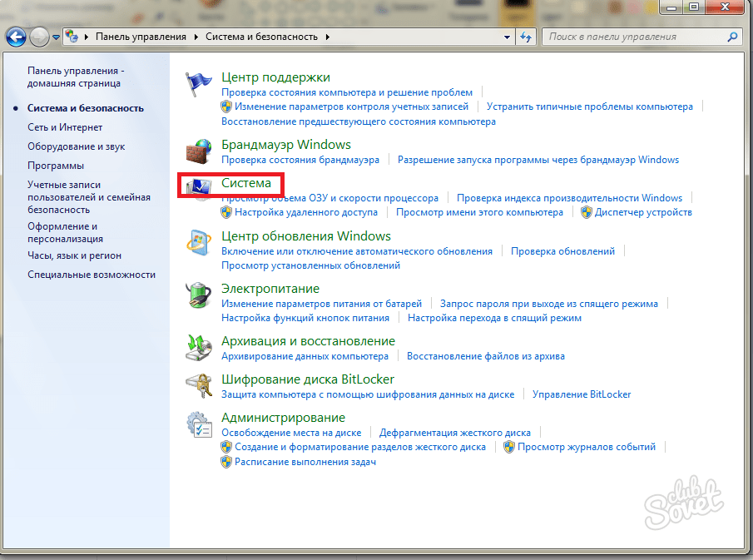
Task: Open the recent pages dropdown arrow
Action: click(x=56, y=37)
